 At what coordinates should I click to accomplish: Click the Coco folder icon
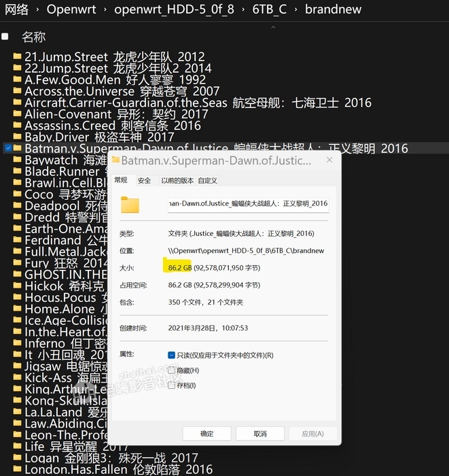coord(17,194)
